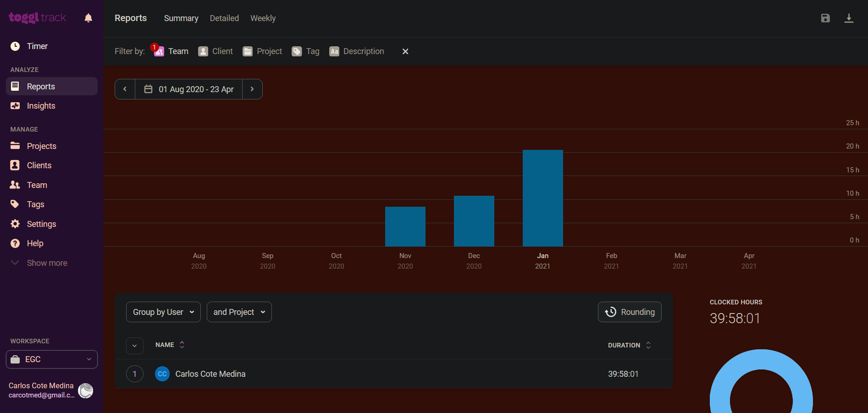Open Settings

pos(52,224)
